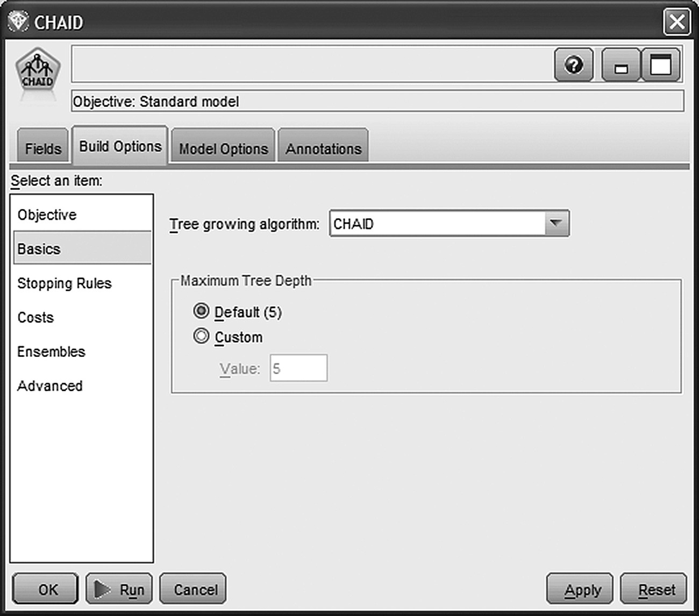Run the CHAID model
699x616 pixels.
click(119, 589)
